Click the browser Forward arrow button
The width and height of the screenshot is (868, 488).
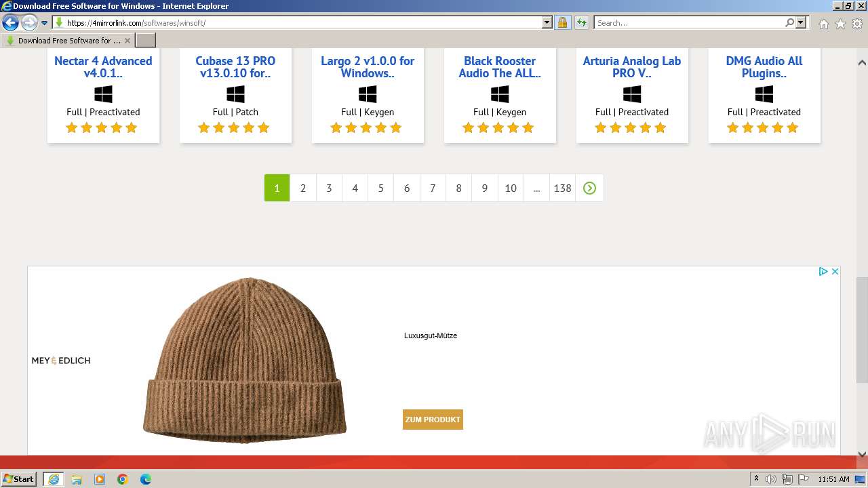click(29, 23)
